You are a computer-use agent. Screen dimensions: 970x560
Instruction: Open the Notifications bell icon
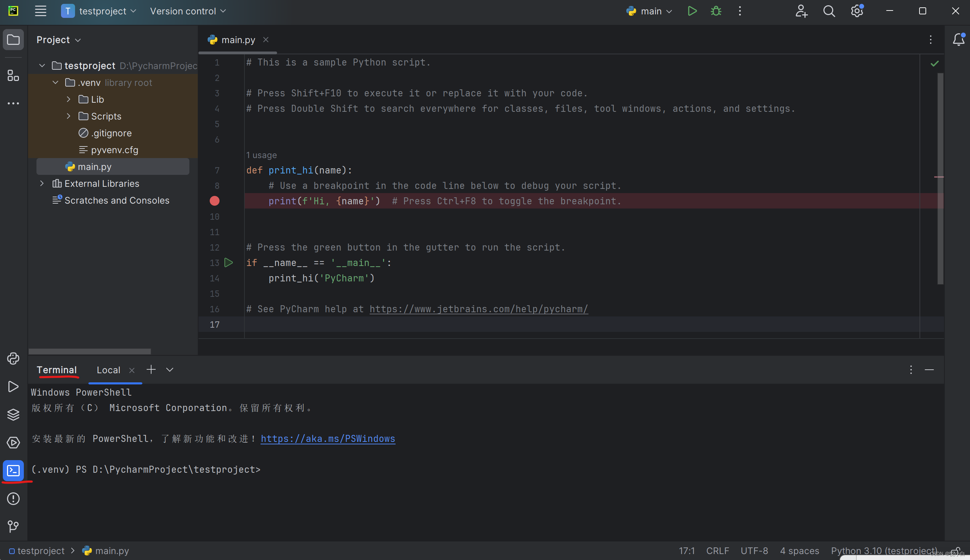pyautogui.click(x=958, y=40)
